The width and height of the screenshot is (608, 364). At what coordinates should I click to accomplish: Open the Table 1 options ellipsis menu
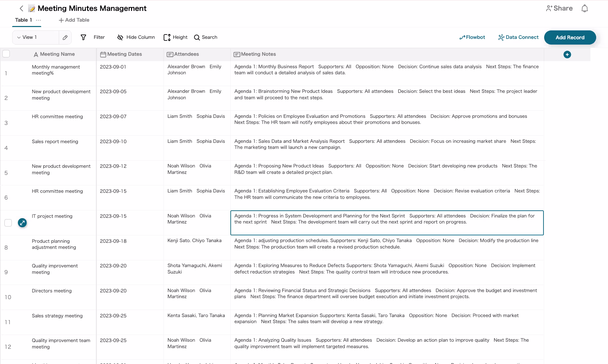point(39,20)
